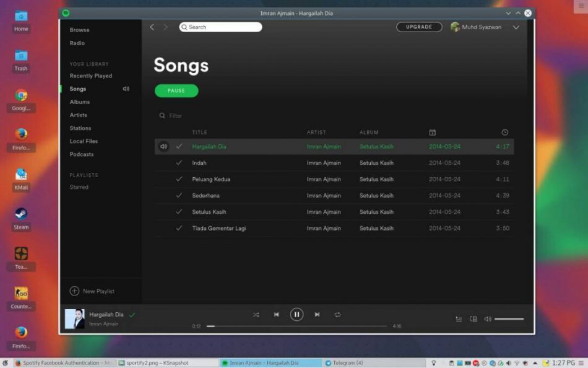Click the UPGRADE button

coord(419,27)
